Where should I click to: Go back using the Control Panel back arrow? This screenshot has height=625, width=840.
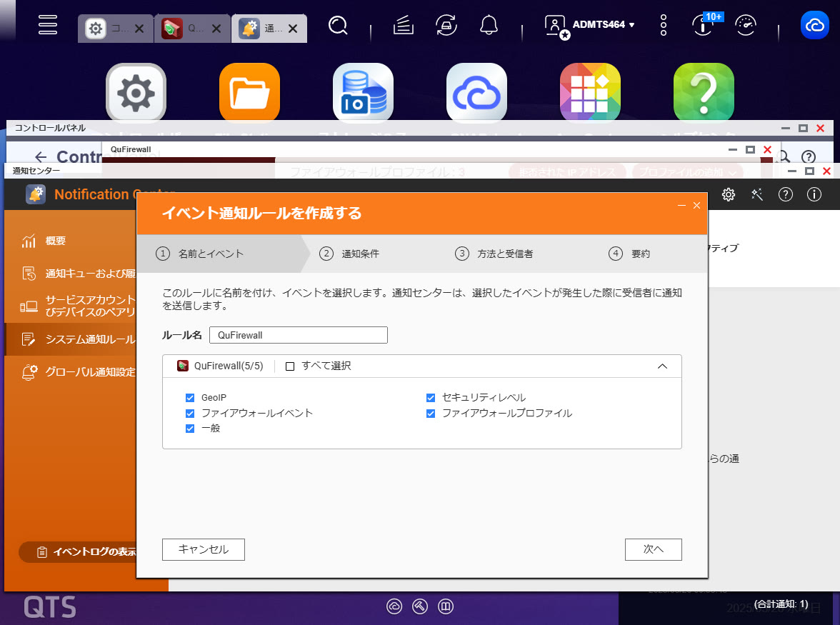(x=41, y=157)
